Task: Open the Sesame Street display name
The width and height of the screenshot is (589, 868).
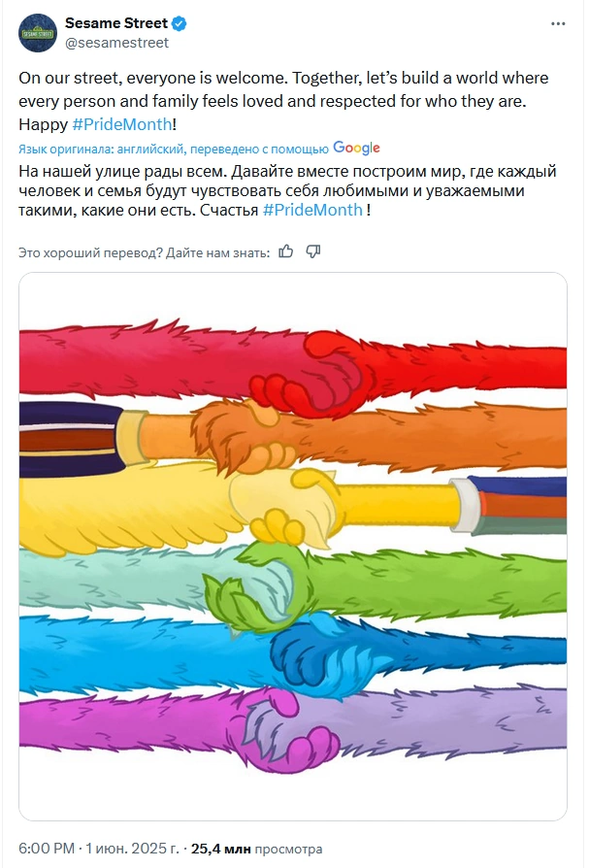Action: (116, 23)
